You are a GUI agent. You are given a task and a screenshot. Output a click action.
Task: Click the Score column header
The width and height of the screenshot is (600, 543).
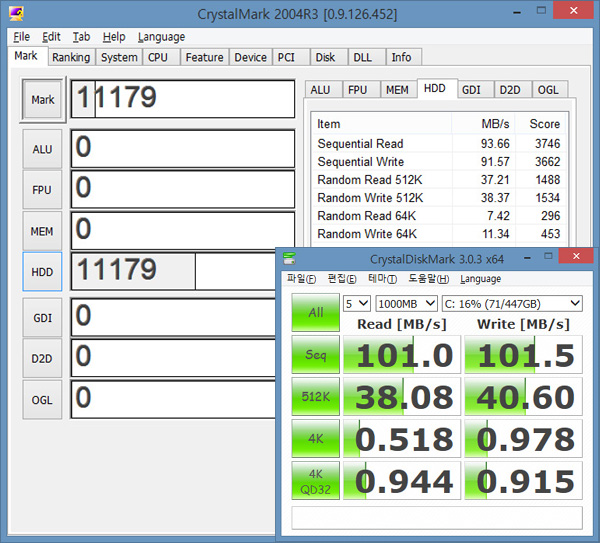click(541, 124)
